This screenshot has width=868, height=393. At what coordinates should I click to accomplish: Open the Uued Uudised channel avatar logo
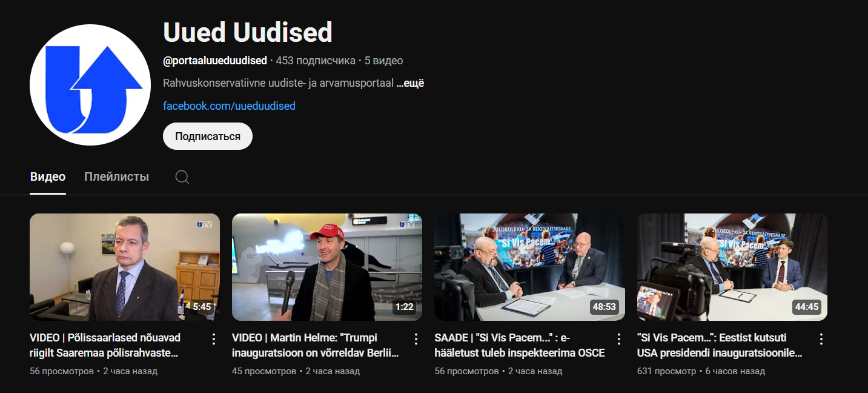click(x=90, y=85)
